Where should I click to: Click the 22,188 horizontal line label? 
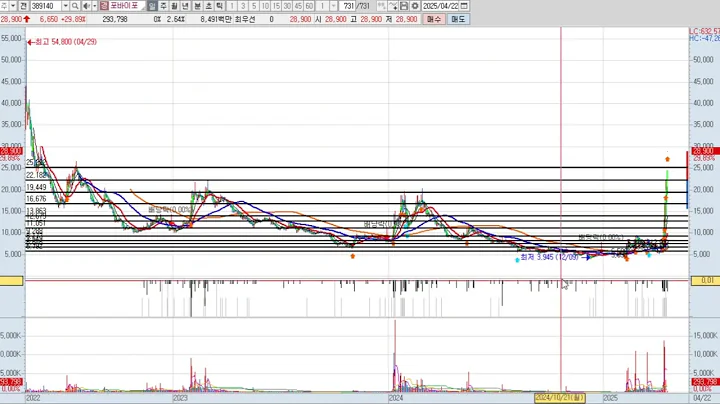[36, 175]
